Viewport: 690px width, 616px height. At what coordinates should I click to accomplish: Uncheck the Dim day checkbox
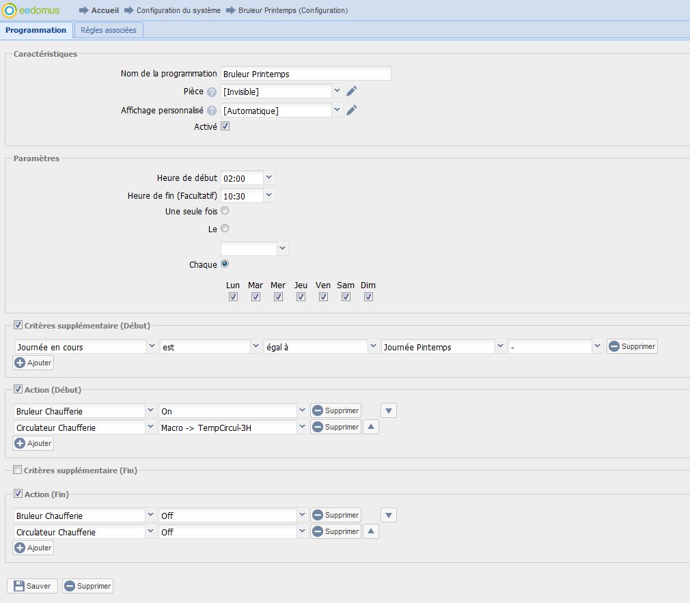(x=368, y=297)
